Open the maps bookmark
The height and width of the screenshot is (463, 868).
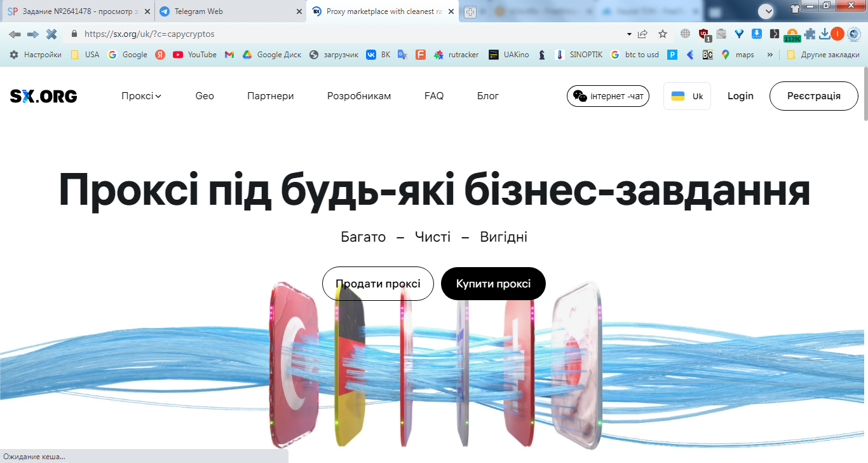[738, 55]
